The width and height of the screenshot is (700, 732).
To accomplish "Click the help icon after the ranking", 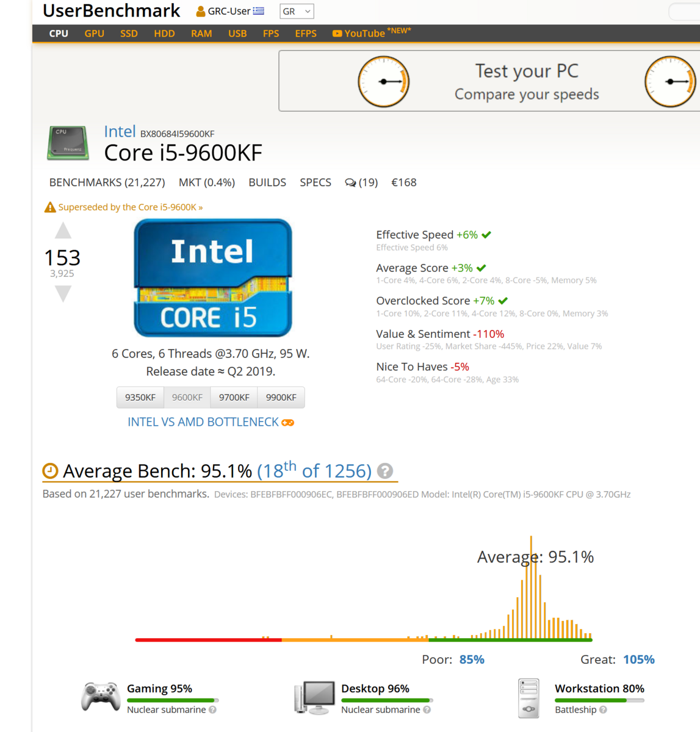I will tap(384, 471).
